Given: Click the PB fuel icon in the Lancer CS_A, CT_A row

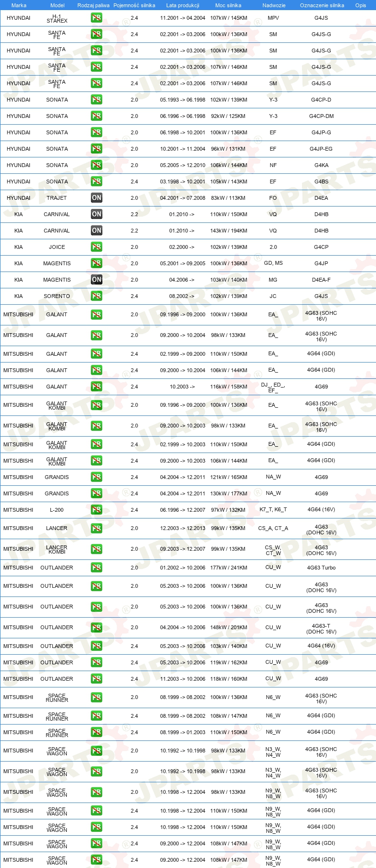Looking at the screenshot, I should (x=96, y=528).
